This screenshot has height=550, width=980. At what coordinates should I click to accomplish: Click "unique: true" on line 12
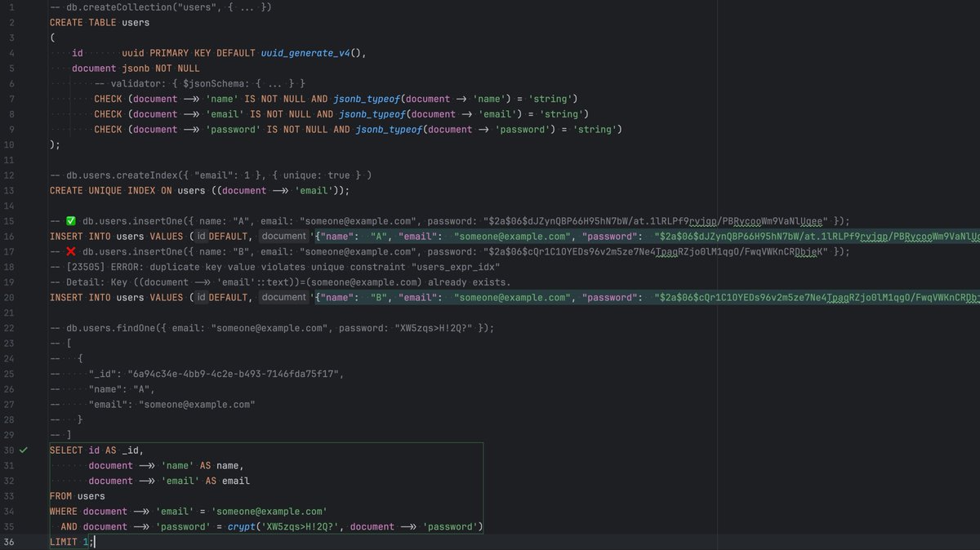[315, 175]
